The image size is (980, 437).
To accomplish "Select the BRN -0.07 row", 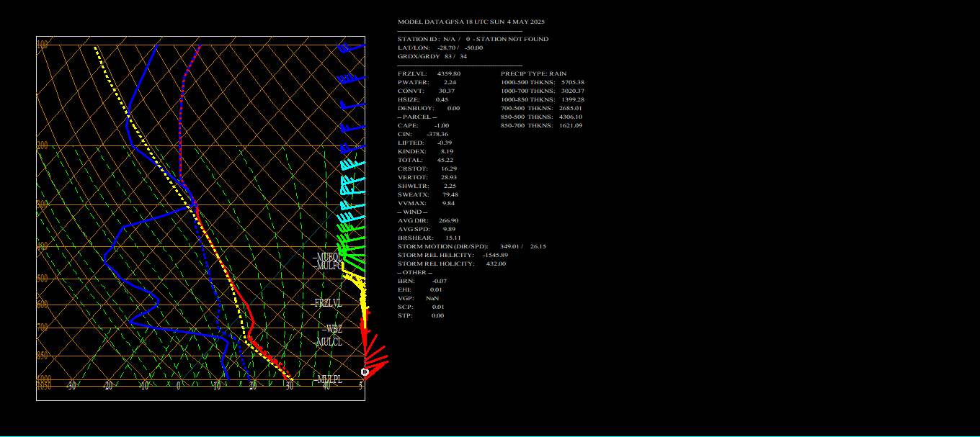I will tap(422, 281).
